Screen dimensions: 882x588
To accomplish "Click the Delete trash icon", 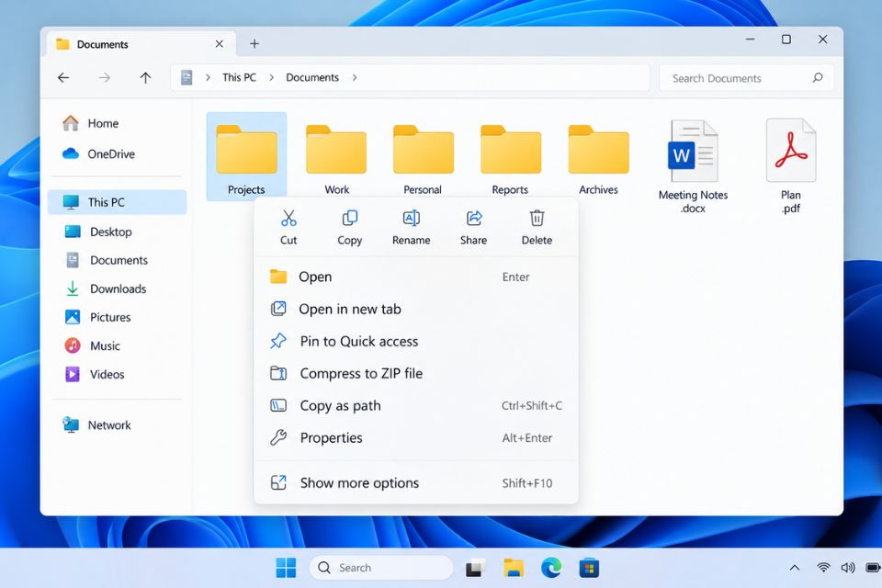I will click(x=537, y=218).
